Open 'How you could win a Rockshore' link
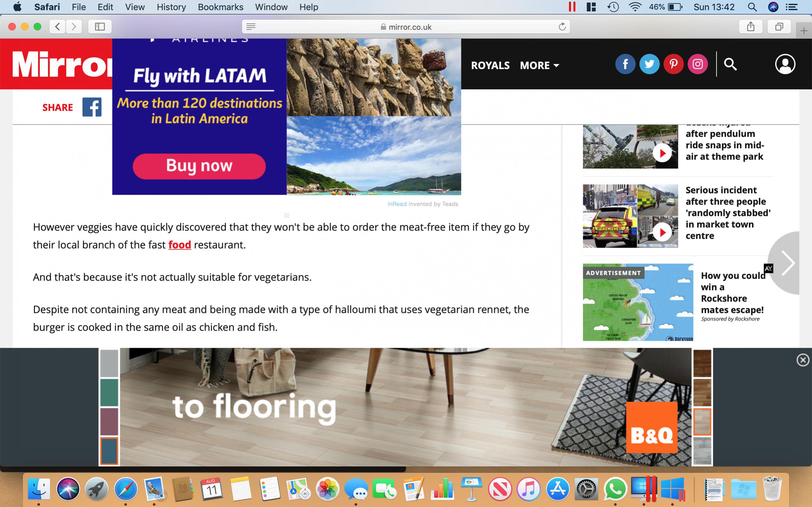Viewport: 812px width, 507px height. tap(733, 293)
